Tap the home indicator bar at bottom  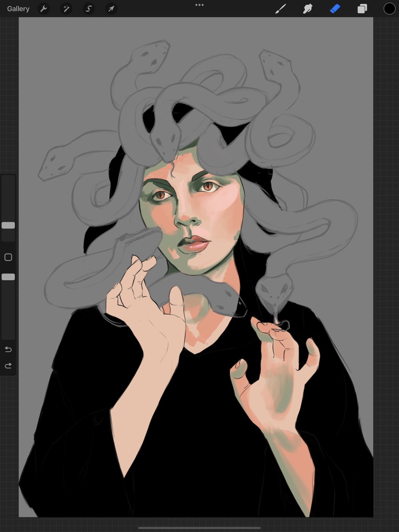(199, 528)
